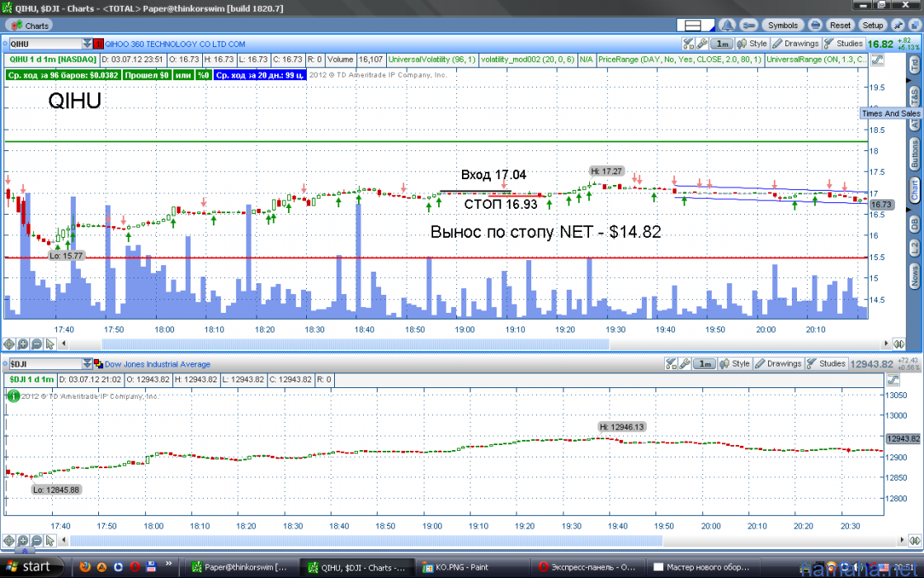Open $DJI chart Drawings menu
Viewport: 924px width, 578px height.
click(x=778, y=364)
